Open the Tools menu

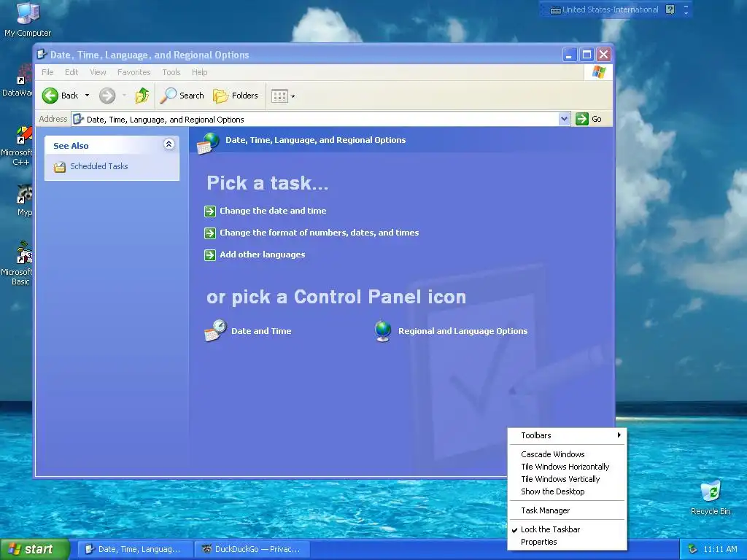[x=171, y=72]
